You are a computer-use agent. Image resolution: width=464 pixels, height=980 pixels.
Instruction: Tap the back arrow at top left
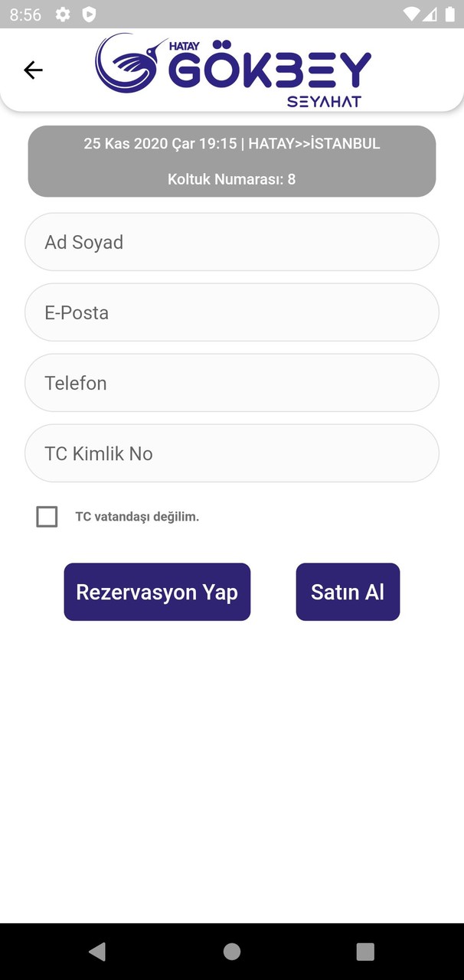[x=33, y=70]
